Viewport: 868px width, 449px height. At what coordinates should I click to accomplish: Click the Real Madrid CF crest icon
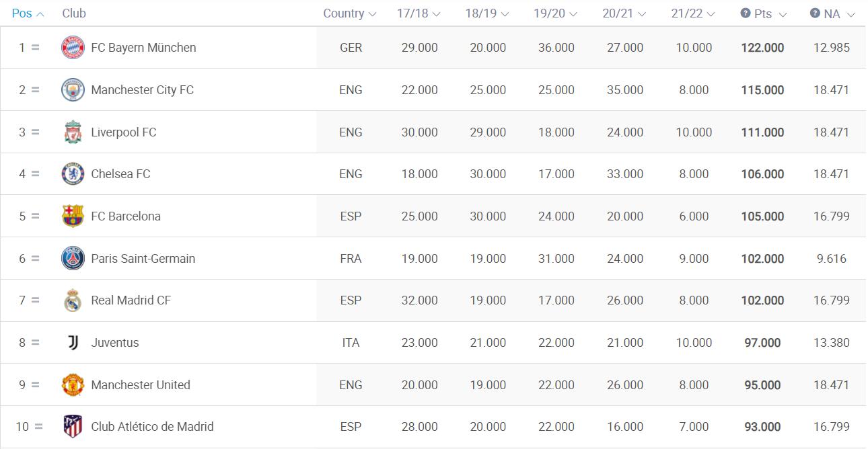[x=73, y=300]
